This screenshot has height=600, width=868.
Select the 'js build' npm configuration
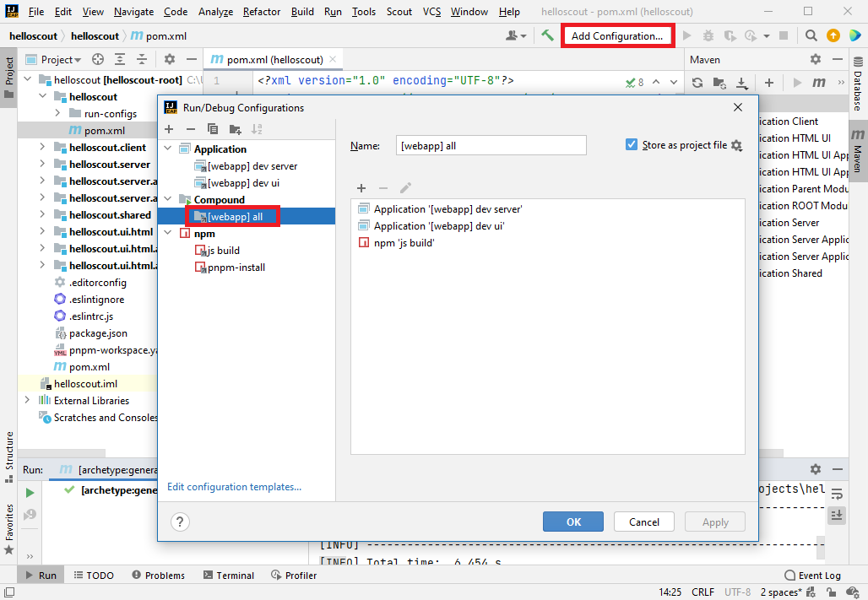[223, 251]
